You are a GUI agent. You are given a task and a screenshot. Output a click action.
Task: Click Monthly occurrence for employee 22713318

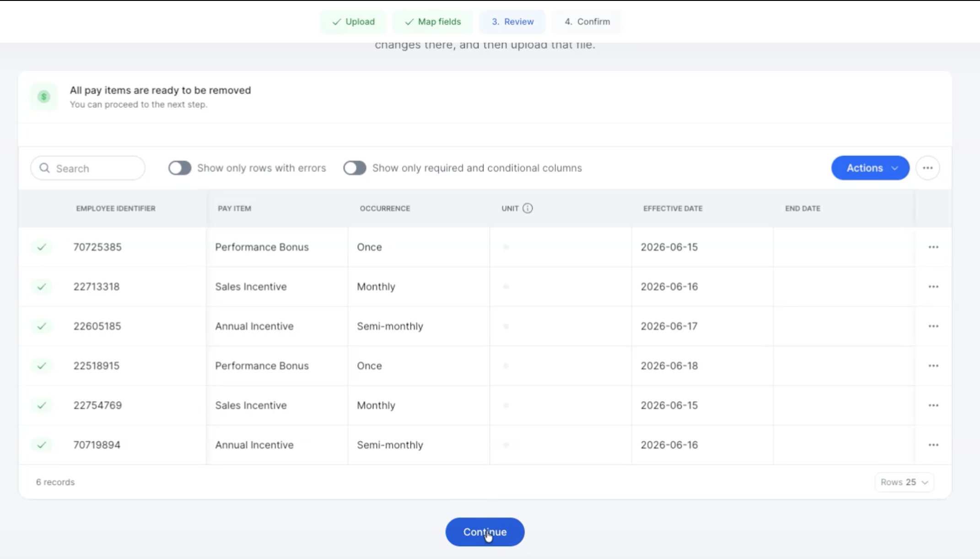(x=376, y=287)
